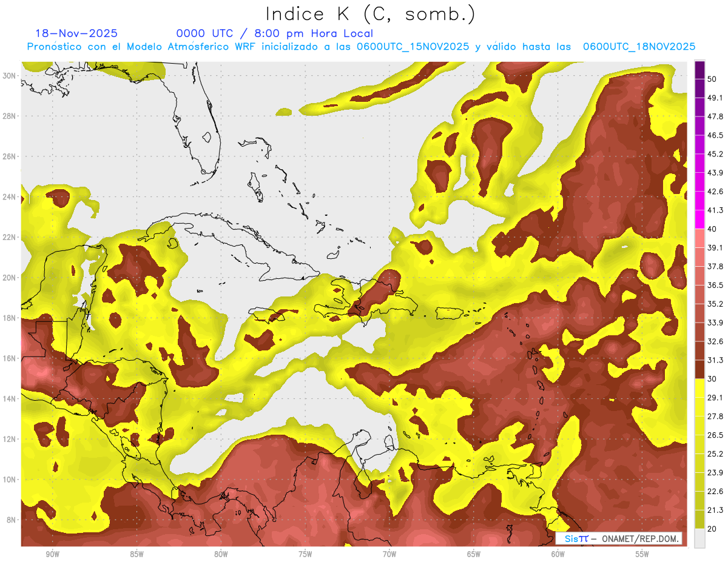Screen dimensions: 728x562
Task: Click the color scale value 31.3
Action: click(x=715, y=360)
